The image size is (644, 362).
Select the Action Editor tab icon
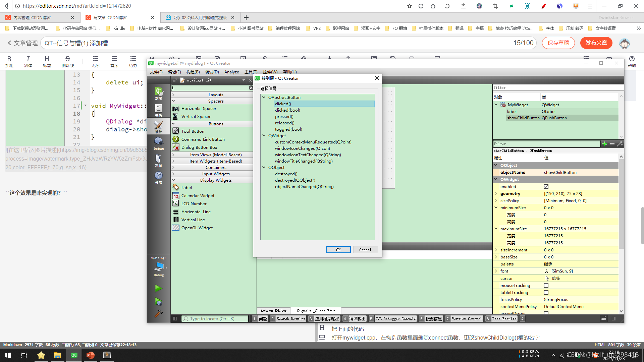coord(273,310)
